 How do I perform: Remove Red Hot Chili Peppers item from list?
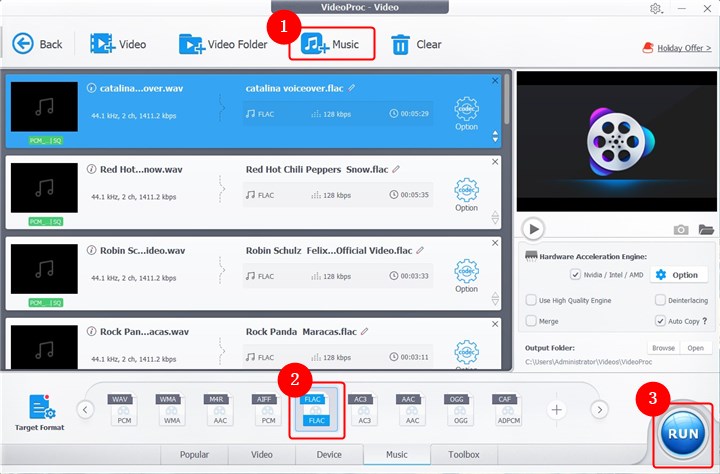495,162
